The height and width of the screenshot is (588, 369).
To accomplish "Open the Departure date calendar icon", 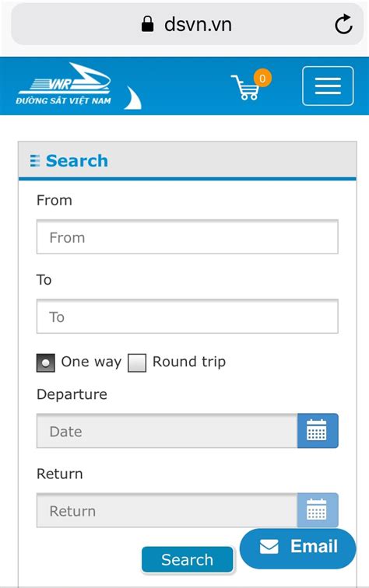I will click(318, 431).
